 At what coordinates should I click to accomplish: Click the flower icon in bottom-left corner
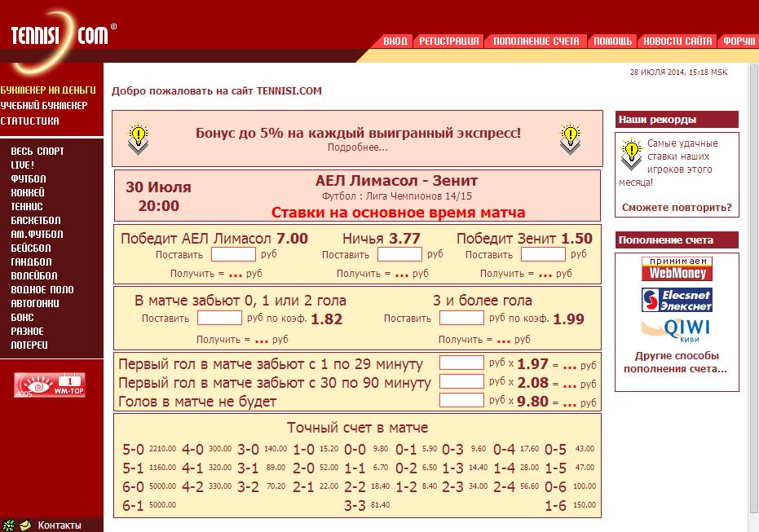7,525
